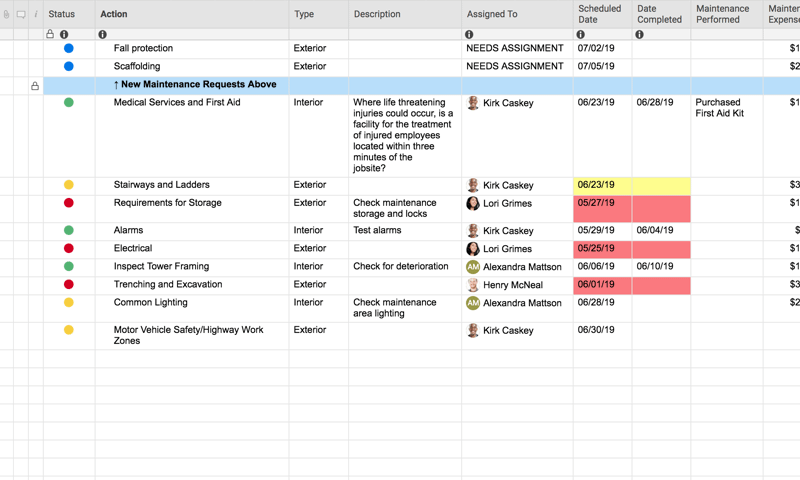
Task: Select the 'Fall protection' action cell
Action: pos(192,48)
